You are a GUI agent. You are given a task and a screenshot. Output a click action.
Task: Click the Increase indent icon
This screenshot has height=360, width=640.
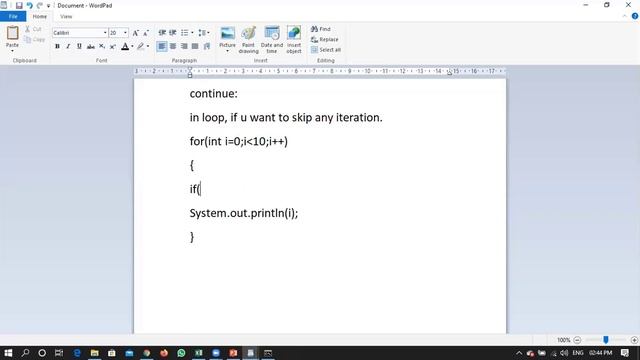pos(173,33)
